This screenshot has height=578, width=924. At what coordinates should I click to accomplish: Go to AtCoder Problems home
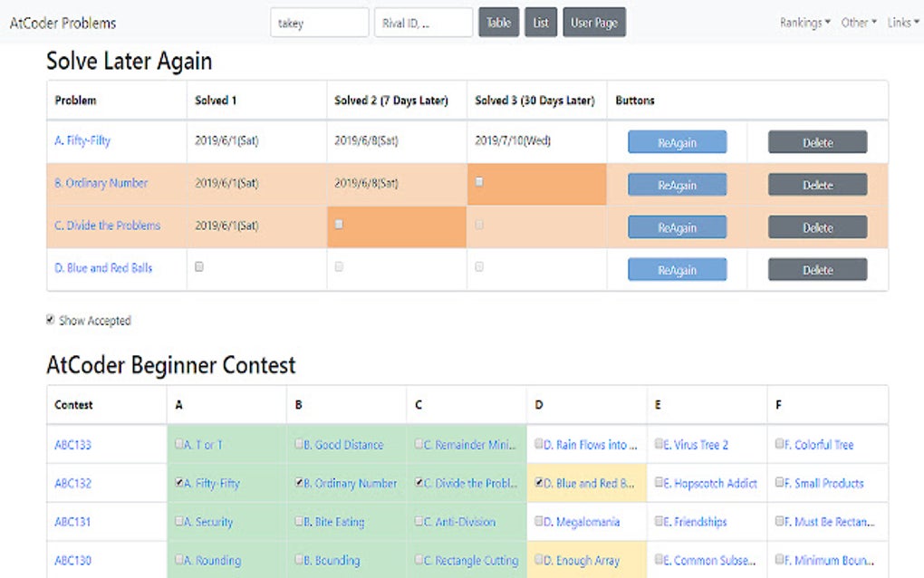tap(63, 23)
